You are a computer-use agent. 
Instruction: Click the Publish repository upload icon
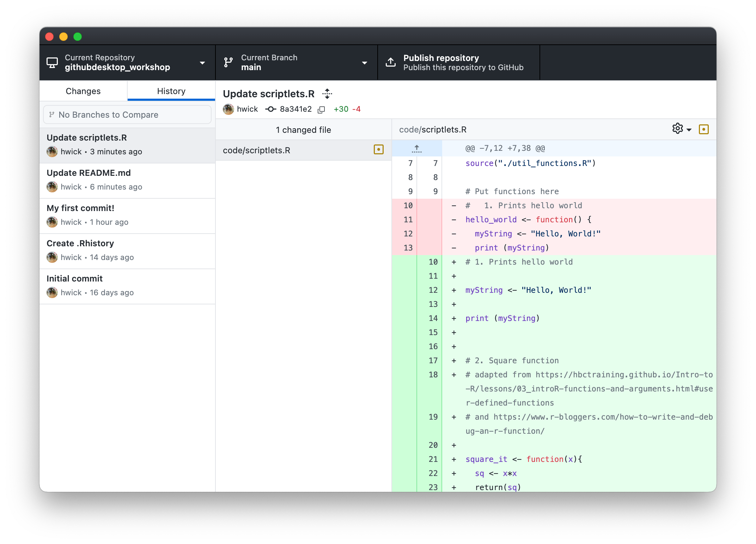(x=391, y=62)
